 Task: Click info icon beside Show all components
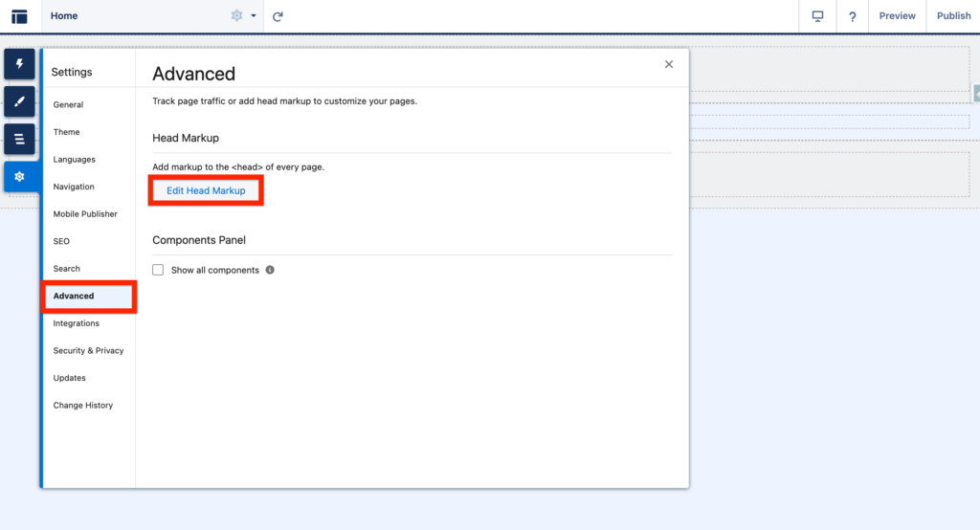[270, 271]
